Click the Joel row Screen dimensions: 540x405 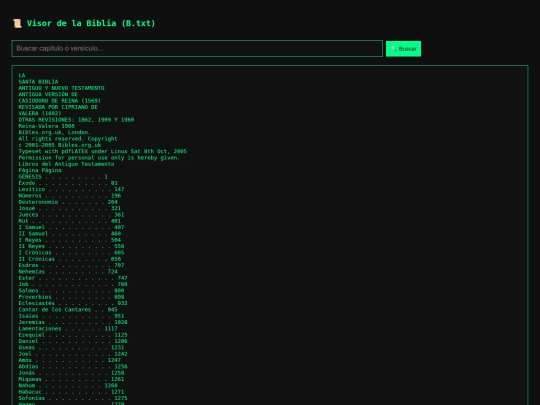pyautogui.click(x=73, y=354)
